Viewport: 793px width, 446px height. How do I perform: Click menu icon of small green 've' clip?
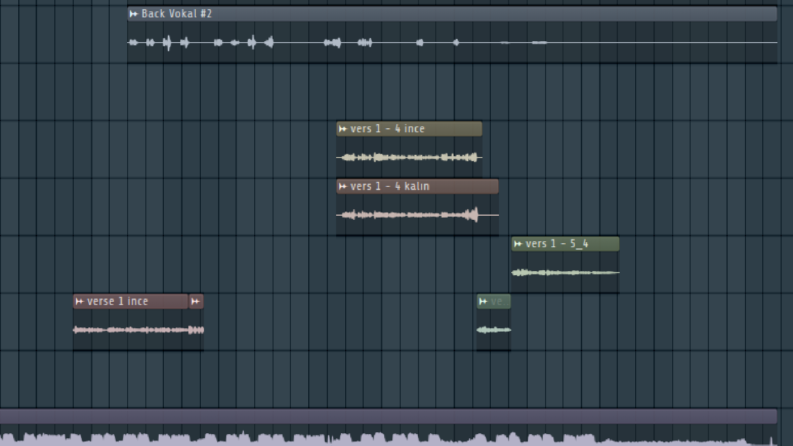483,302
